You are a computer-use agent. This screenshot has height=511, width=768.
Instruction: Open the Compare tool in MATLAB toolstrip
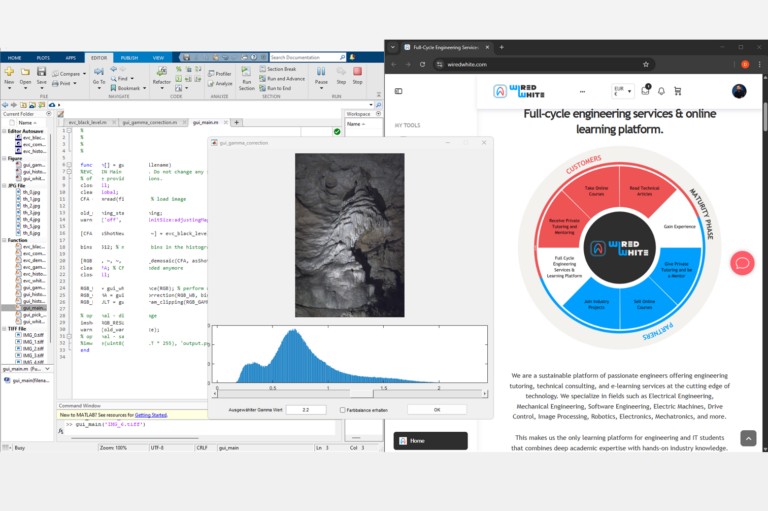[x=69, y=73]
